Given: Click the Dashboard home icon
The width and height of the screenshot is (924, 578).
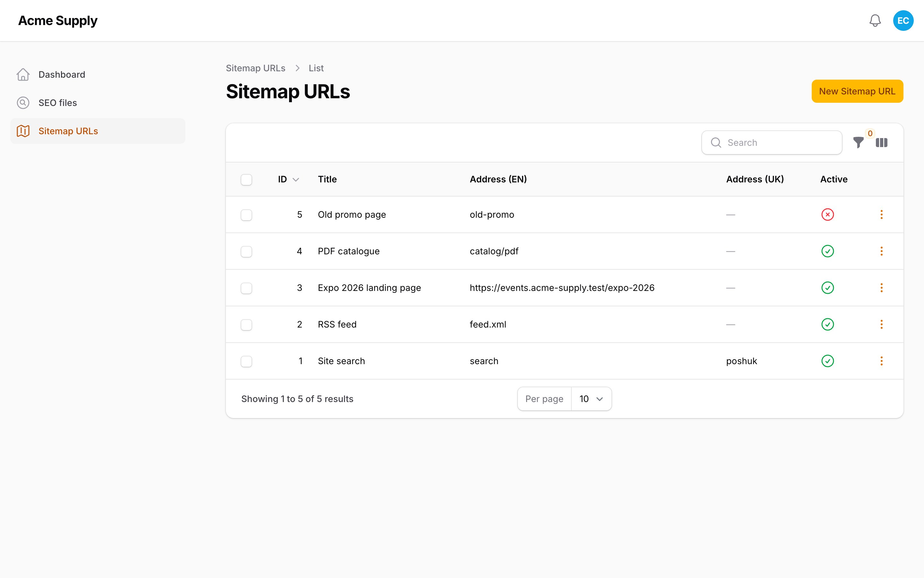Looking at the screenshot, I should tap(23, 74).
